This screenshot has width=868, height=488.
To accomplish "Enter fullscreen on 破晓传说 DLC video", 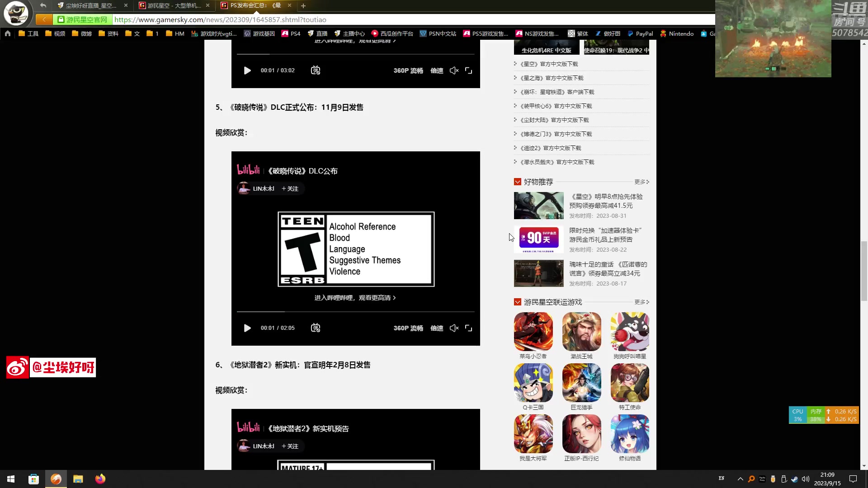I will click(x=469, y=328).
